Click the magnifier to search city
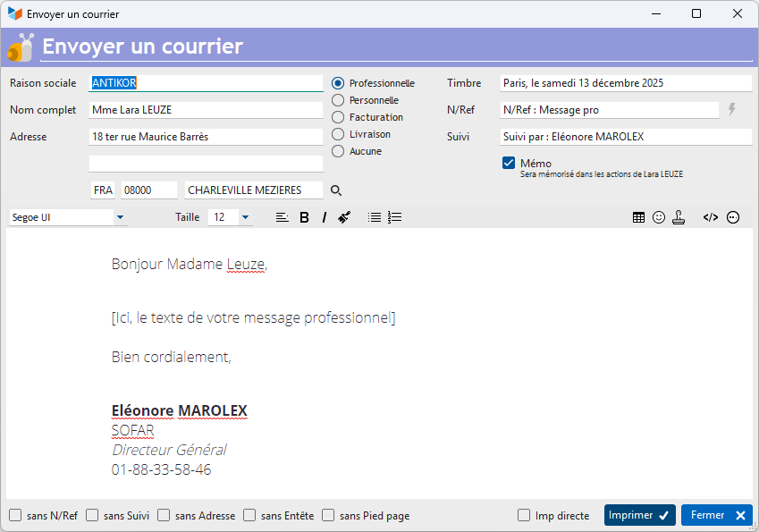Viewport: 759px width, 532px height. [336, 190]
